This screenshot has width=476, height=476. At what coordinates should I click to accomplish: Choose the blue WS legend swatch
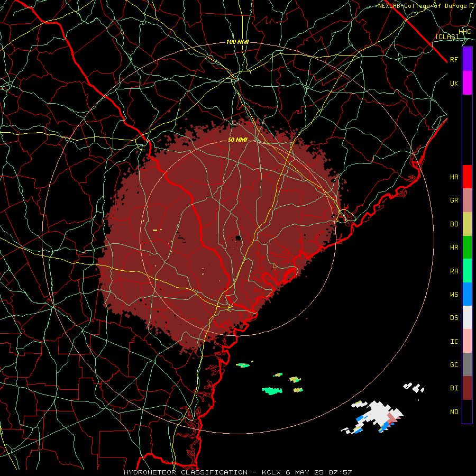(x=467, y=294)
